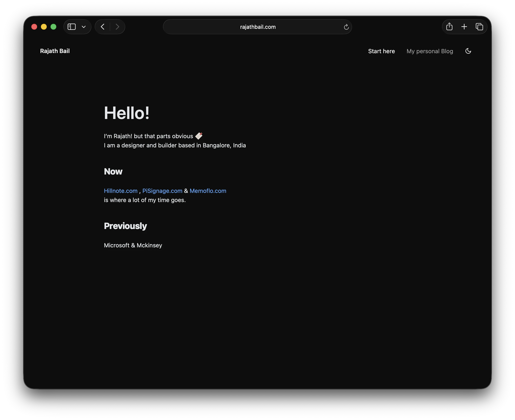Open the PiSignage.com link
The width and height of the screenshot is (515, 420).
click(x=162, y=191)
